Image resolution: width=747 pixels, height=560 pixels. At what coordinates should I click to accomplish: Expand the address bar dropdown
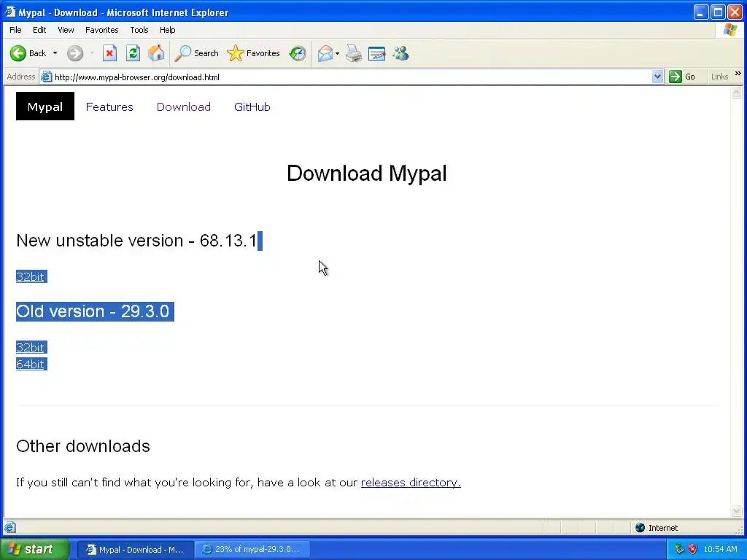coord(657,77)
